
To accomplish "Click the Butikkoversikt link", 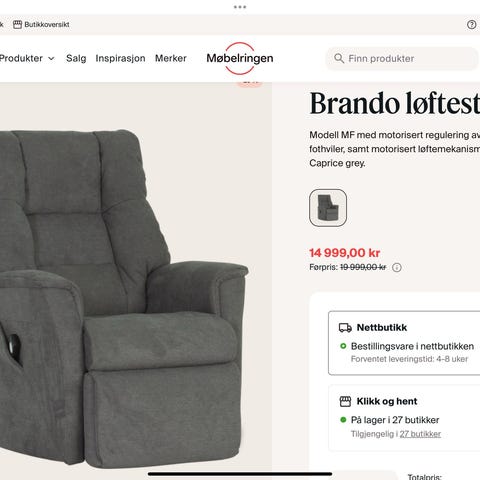I will (x=47, y=24).
